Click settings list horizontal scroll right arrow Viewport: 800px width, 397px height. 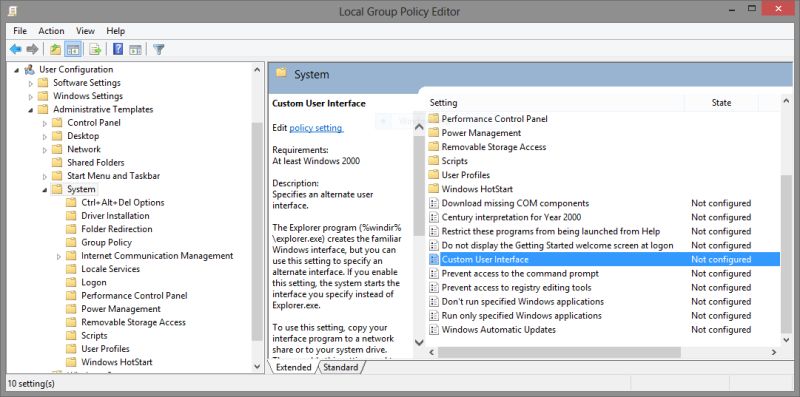tap(773, 352)
